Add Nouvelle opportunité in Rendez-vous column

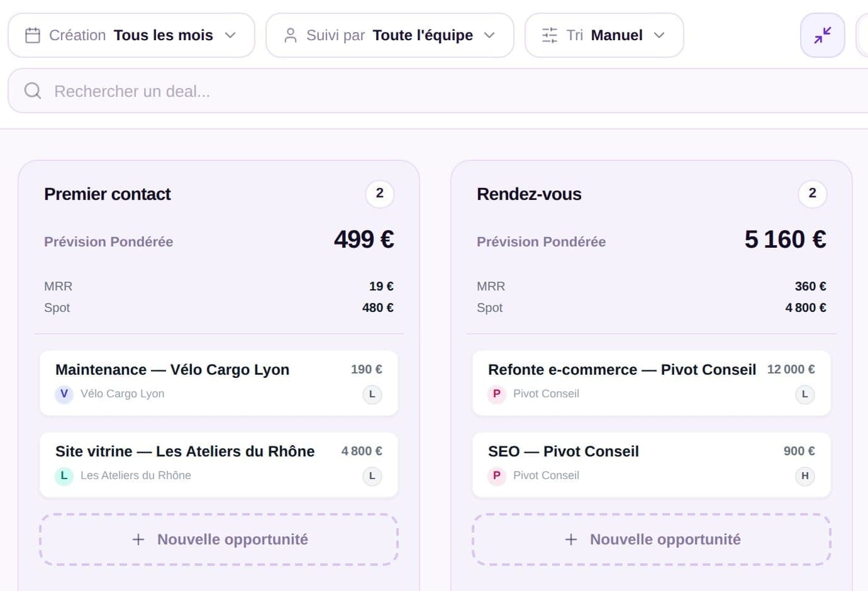(x=652, y=539)
